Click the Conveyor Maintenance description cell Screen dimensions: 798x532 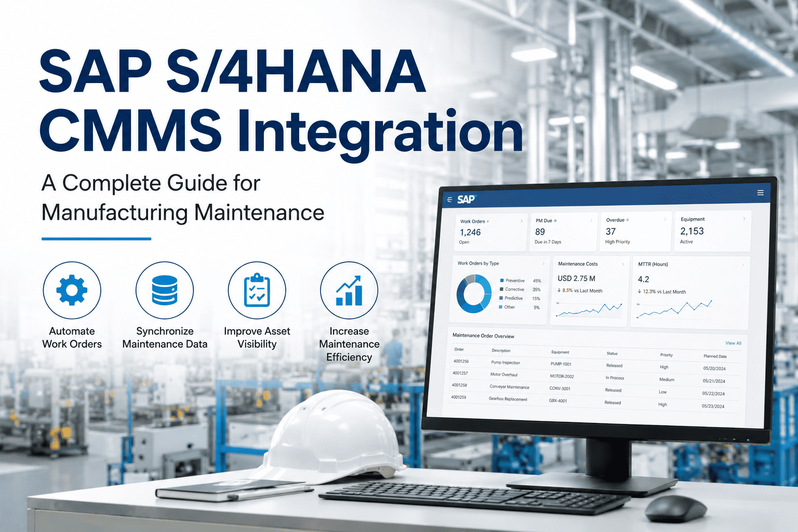click(509, 387)
